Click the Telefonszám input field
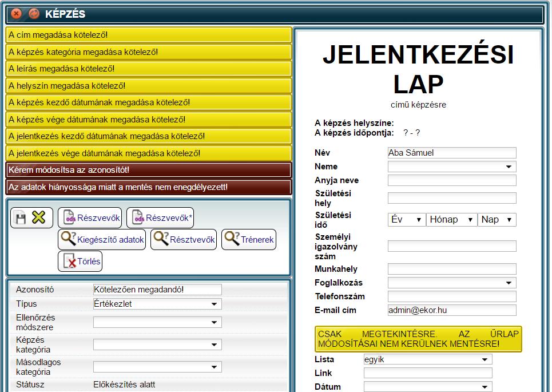The height and width of the screenshot is (392, 552). tap(452, 296)
